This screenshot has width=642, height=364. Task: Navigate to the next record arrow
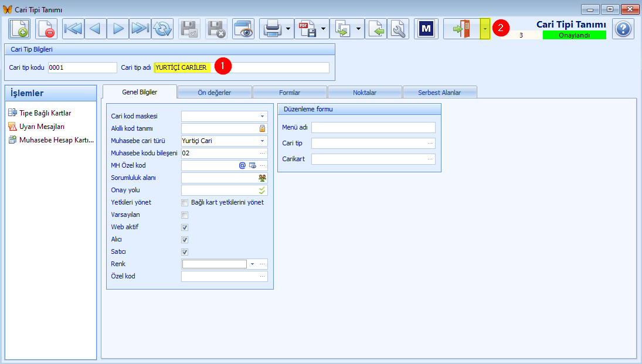pos(118,29)
